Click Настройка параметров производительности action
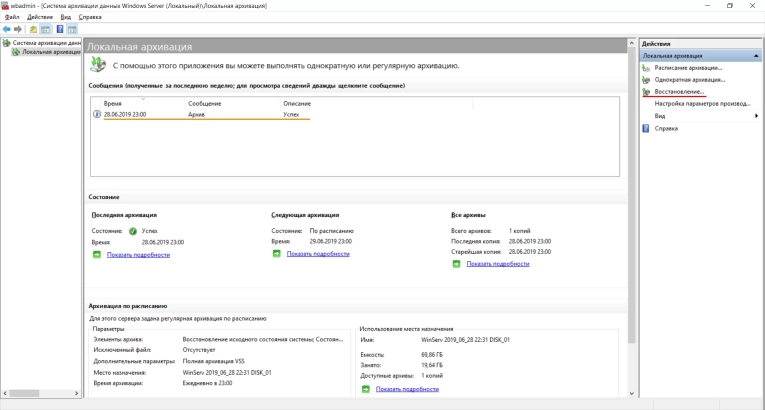 (701, 104)
